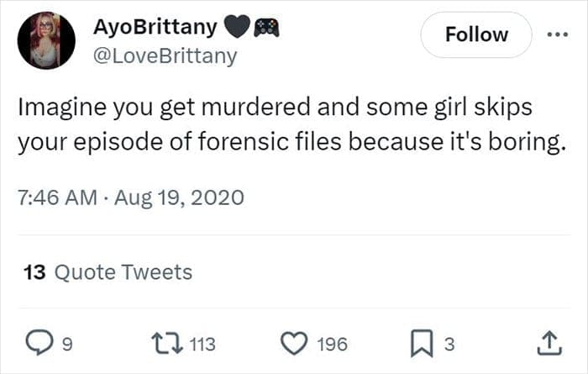Click the black heart emoji beside name
The image size is (588, 374).
point(238,29)
